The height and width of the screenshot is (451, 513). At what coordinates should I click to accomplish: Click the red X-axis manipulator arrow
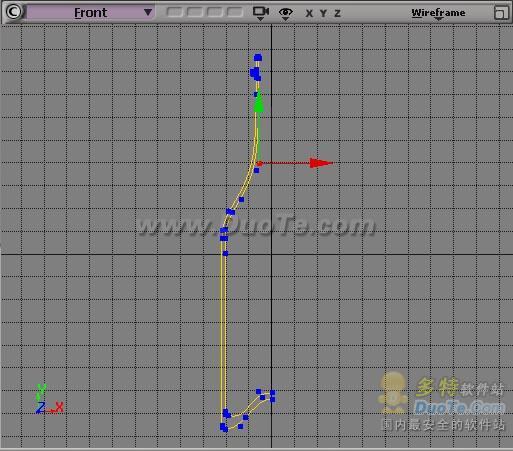(321, 163)
